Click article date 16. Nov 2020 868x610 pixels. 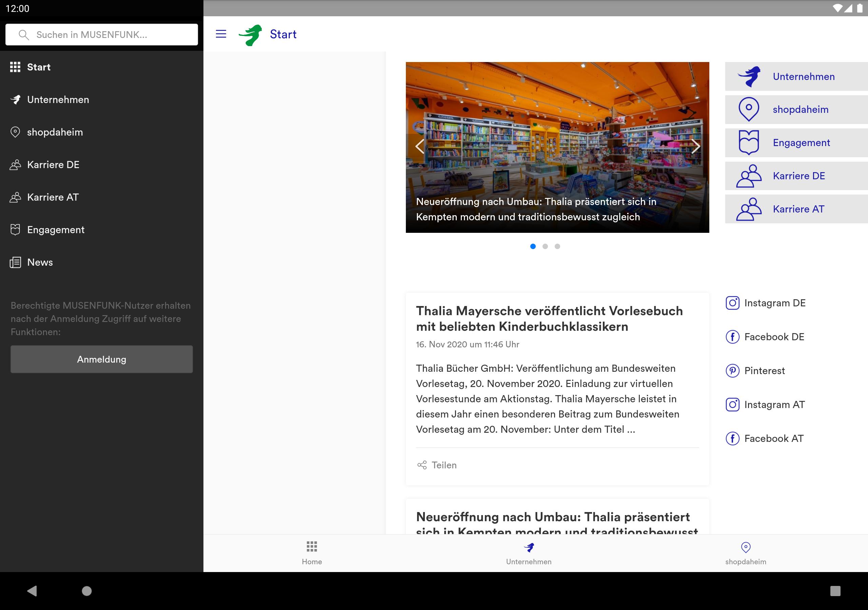(x=468, y=344)
